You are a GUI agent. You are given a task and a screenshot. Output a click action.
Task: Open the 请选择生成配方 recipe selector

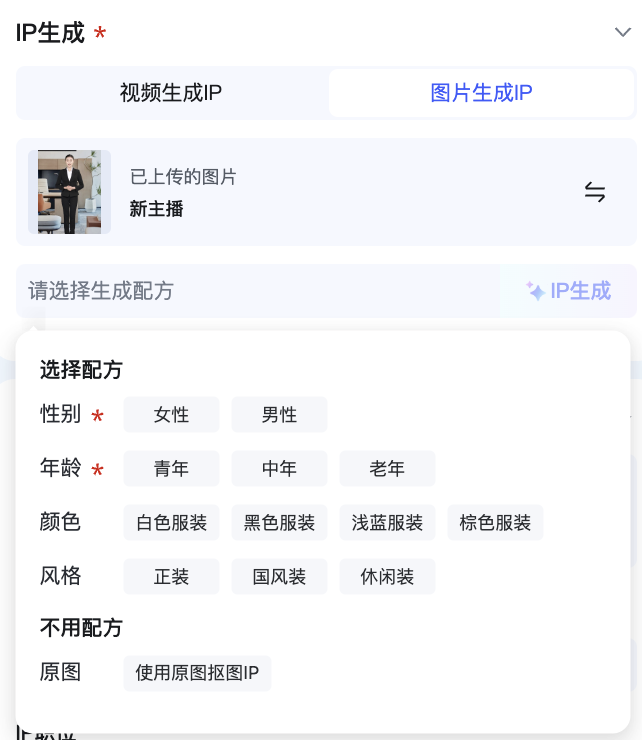click(x=258, y=291)
